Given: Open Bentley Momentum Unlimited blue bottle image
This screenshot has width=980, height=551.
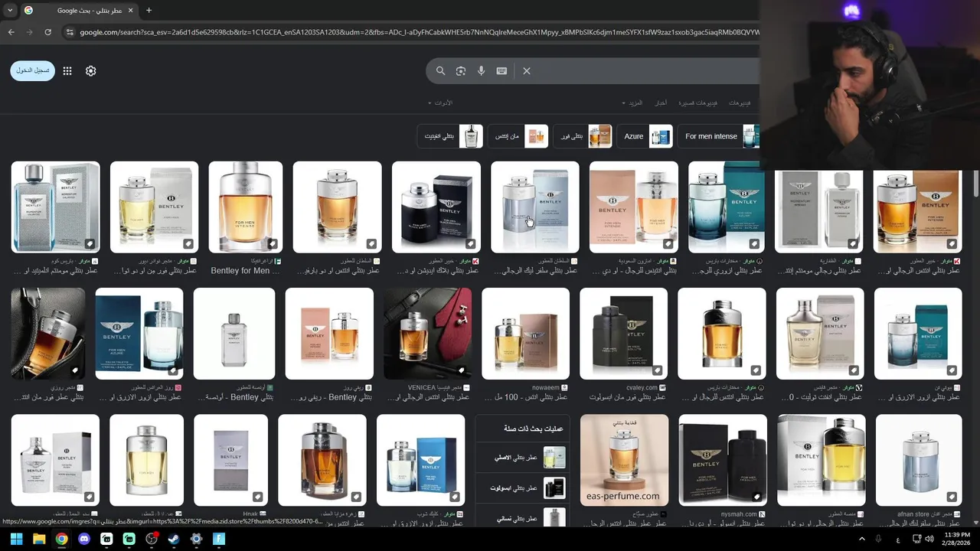Looking at the screenshot, I should pyautogui.click(x=55, y=207).
